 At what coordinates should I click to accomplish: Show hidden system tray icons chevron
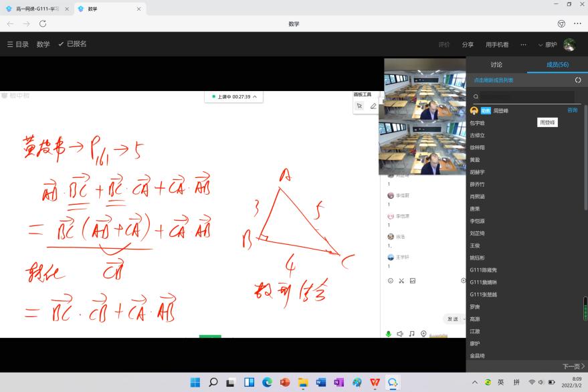click(475, 382)
